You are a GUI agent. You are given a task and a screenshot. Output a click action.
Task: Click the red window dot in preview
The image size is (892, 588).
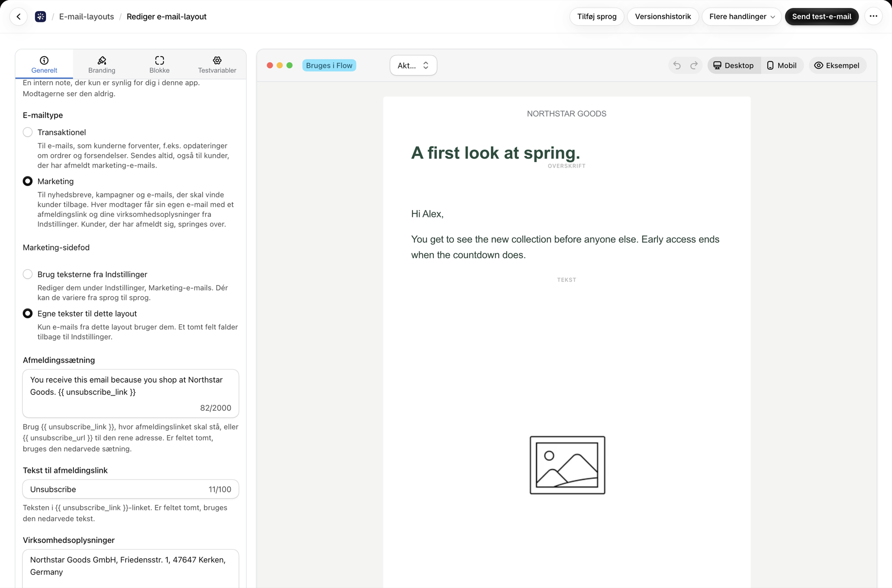(270, 65)
